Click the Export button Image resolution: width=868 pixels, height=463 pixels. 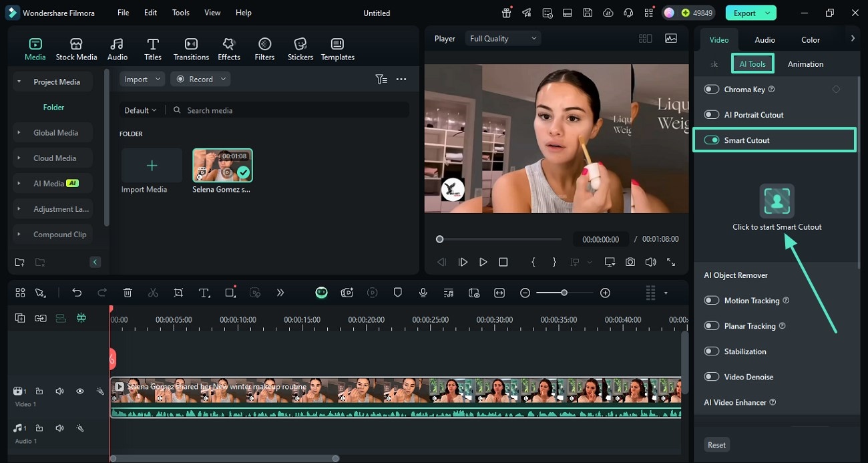point(751,13)
